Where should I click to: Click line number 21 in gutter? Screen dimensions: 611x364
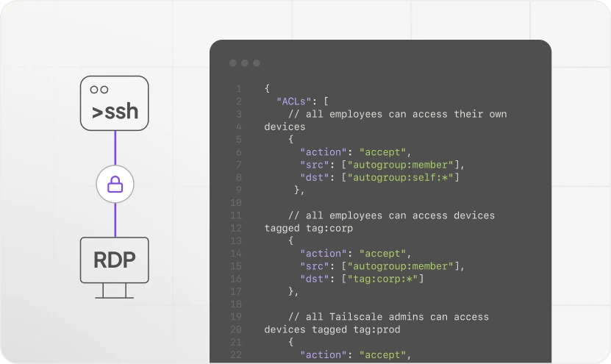coord(236,342)
